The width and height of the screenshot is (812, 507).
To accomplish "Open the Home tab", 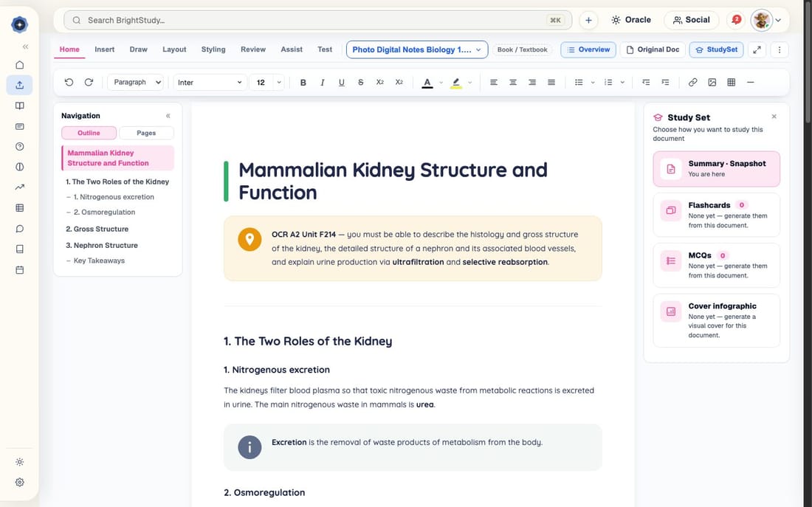I will click(x=69, y=49).
